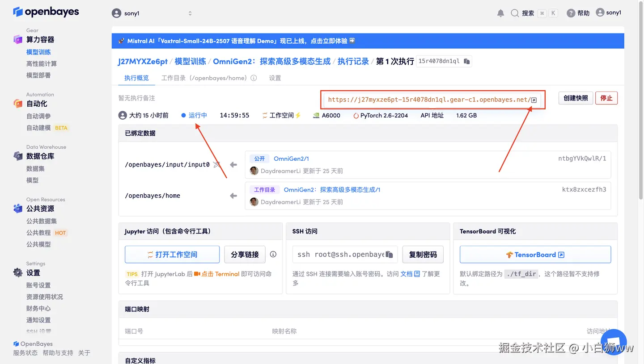The height and width of the screenshot is (364, 644).
Task: Open 高性能计算 in the sidebar
Action: tap(42, 63)
